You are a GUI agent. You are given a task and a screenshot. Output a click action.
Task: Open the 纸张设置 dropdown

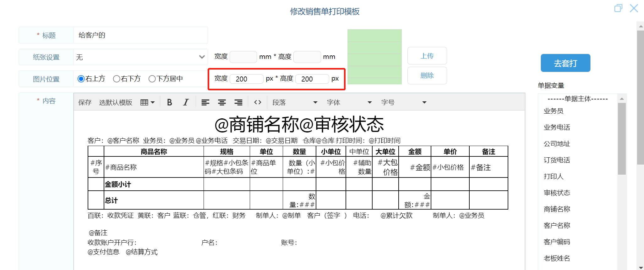tap(140, 57)
